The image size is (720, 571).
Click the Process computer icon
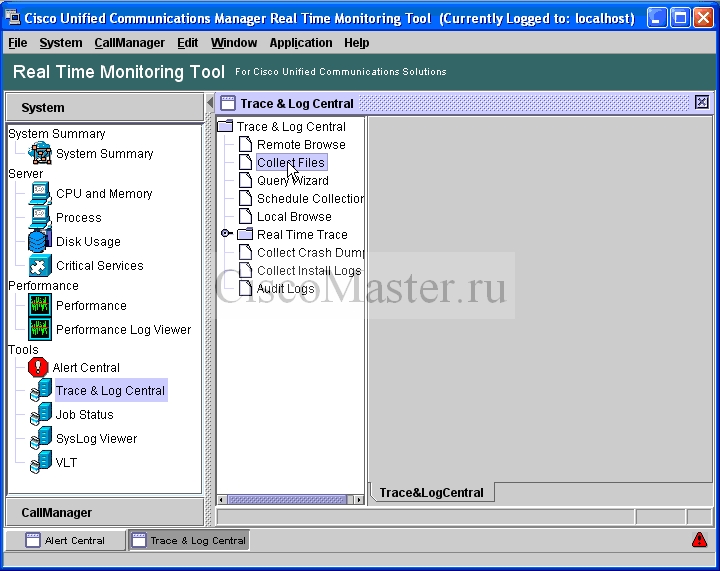point(40,217)
